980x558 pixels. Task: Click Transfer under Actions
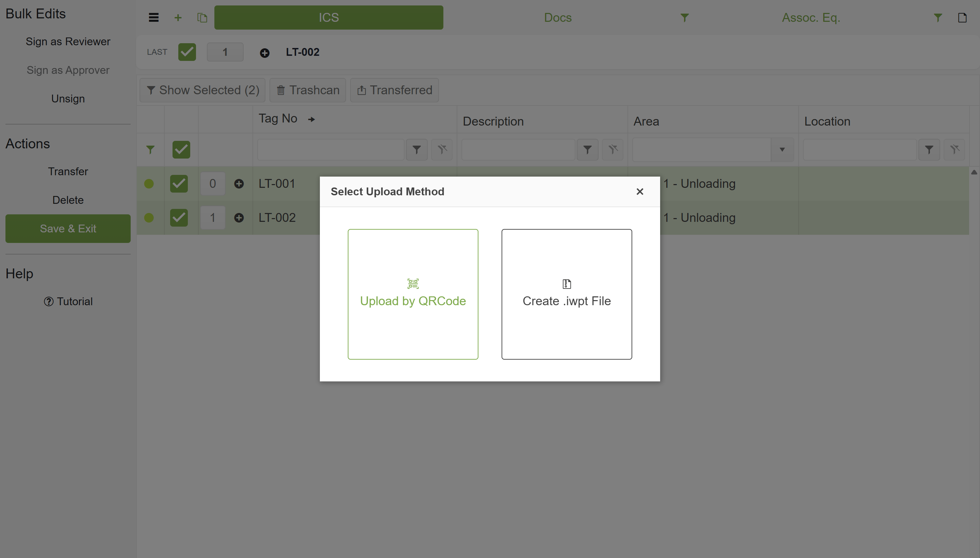click(x=68, y=172)
